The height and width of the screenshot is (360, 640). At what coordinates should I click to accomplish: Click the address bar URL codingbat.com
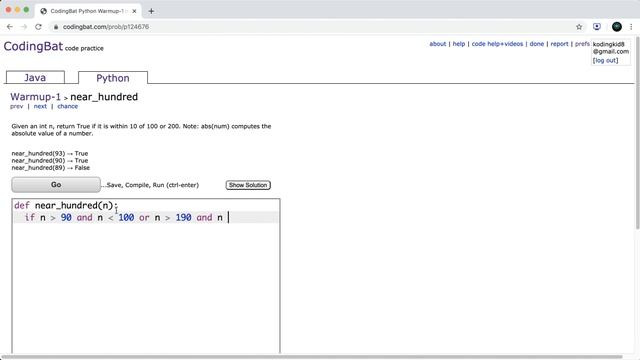click(106, 27)
